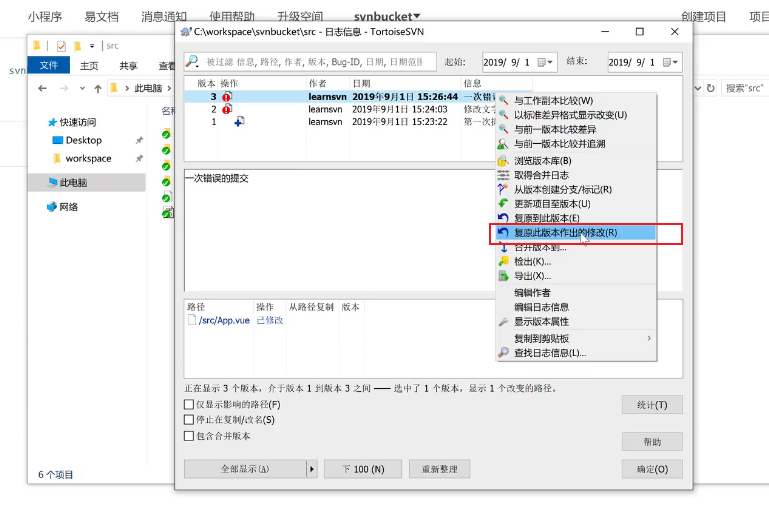Click added action icon on revision 1 row
The height and width of the screenshot is (512, 769).
[x=239, y=121]
